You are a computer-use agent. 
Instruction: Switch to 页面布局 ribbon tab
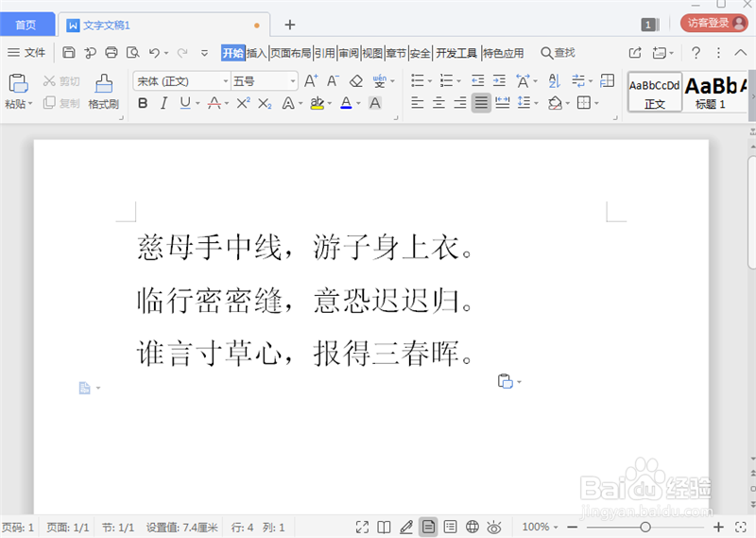point(290,53)
